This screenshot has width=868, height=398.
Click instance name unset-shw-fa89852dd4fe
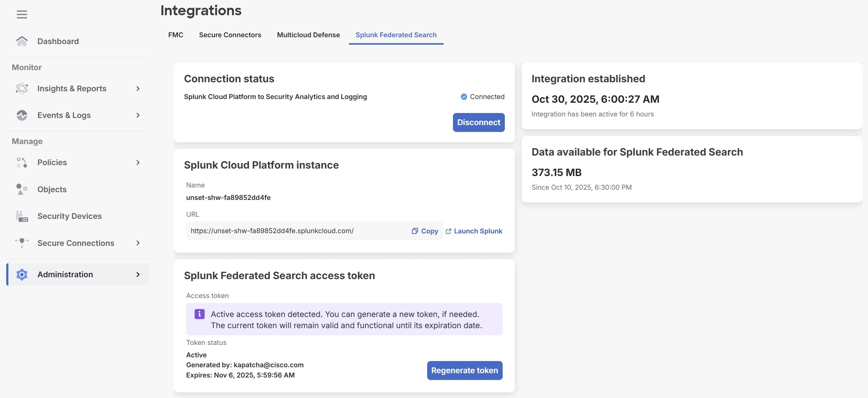point(228,198)
